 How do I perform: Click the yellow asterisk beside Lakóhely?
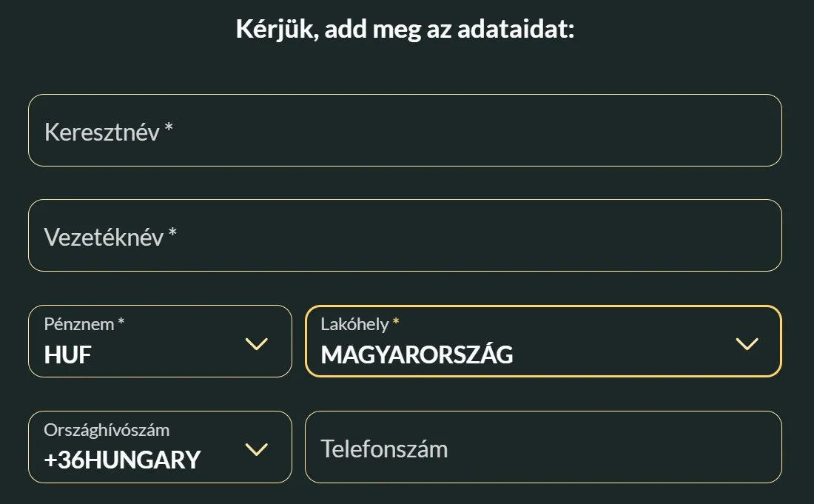click(396, 322)
